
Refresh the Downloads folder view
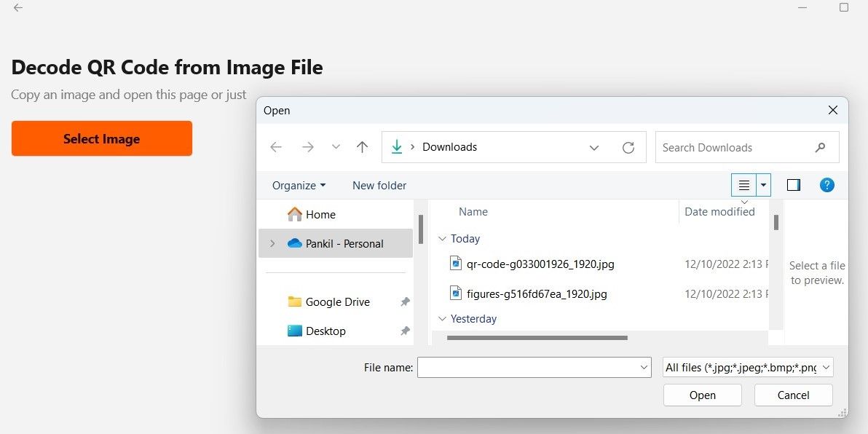tap(628, 147)
